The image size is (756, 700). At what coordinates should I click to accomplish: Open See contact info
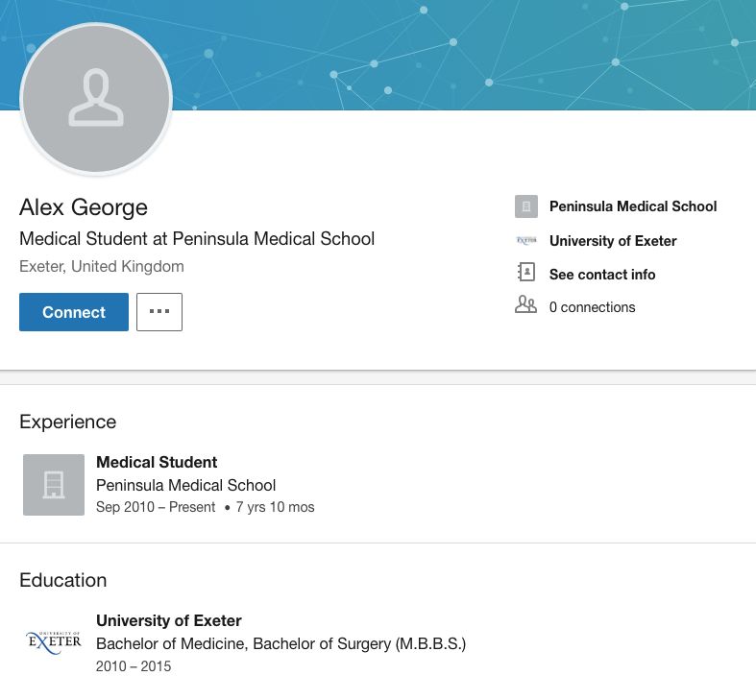pos(602,275)
